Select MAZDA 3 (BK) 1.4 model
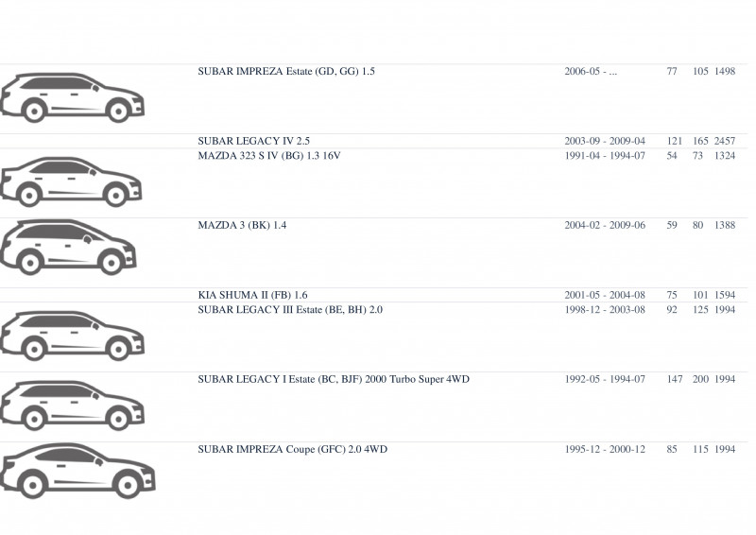Screen dimensions: 756x535 coord(242,225)
